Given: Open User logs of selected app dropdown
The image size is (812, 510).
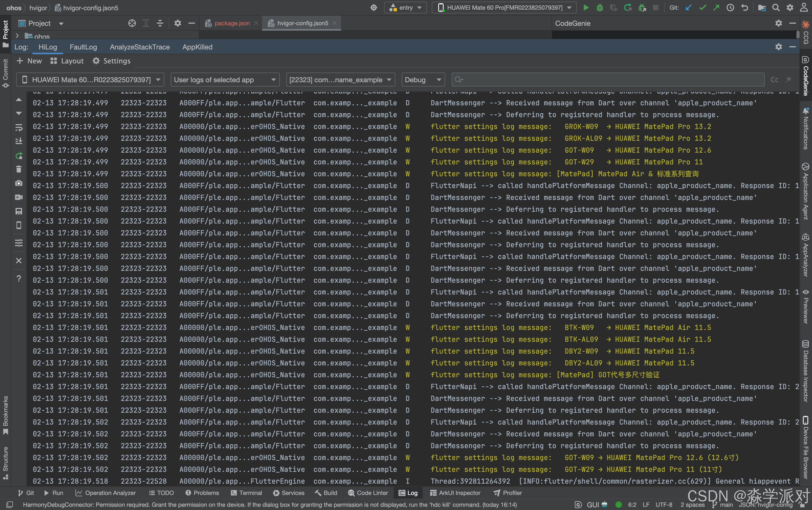Looking at the screenshot, I should [x=225, y=80].
